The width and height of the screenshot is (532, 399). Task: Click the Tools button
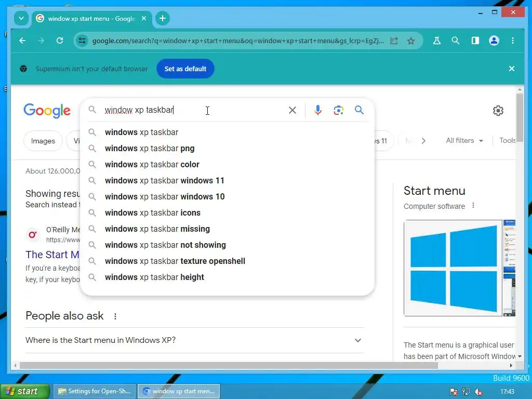click(x=507, y=140)
